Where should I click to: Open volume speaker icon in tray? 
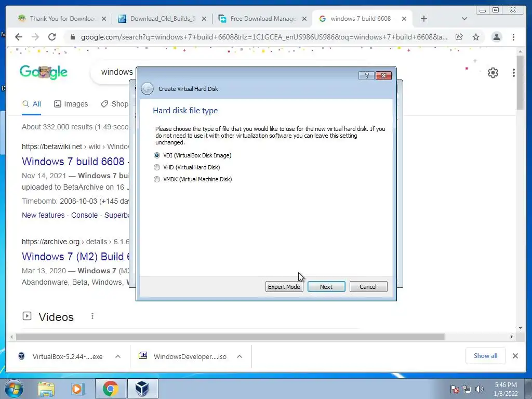click(480, 389)
